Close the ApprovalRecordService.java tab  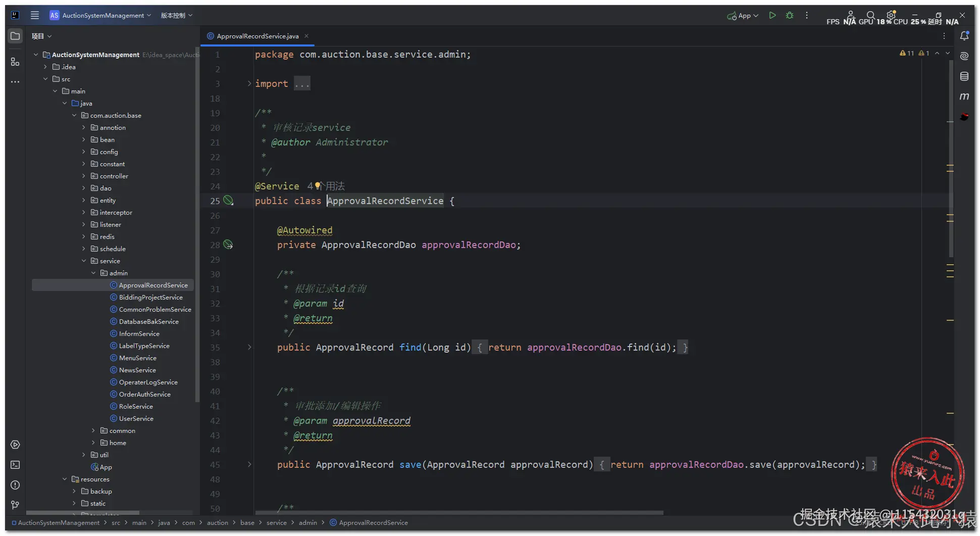[306, 36]
